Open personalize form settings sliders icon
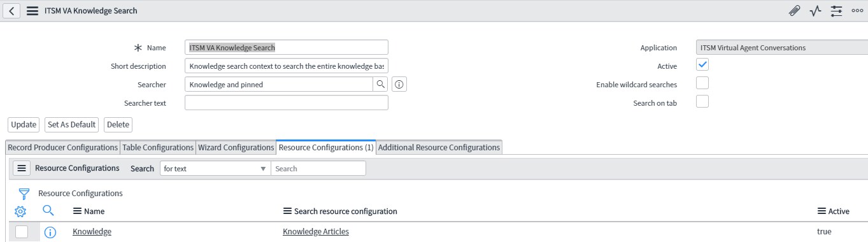868x242 pixels. [836, 11]
